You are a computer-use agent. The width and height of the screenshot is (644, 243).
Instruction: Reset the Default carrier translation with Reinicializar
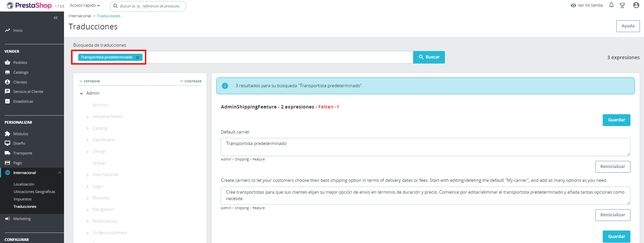click(x=613, y=167)
